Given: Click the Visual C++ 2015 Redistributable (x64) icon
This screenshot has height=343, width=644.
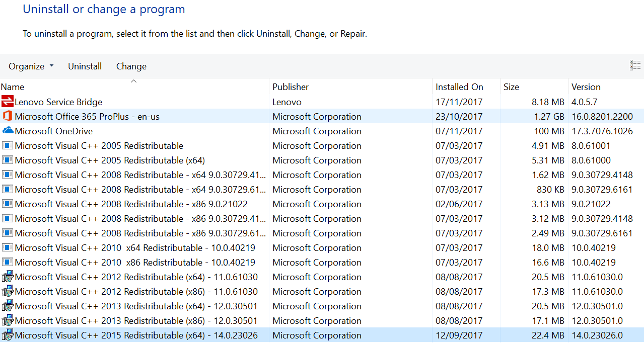Looking at the screenshot, I should coord(8,335).
